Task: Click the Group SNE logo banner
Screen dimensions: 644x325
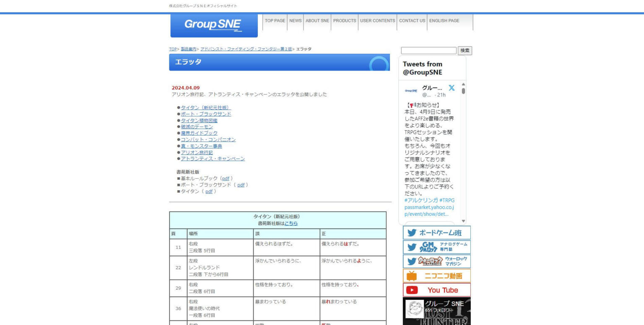Action: tap(214, 26)
